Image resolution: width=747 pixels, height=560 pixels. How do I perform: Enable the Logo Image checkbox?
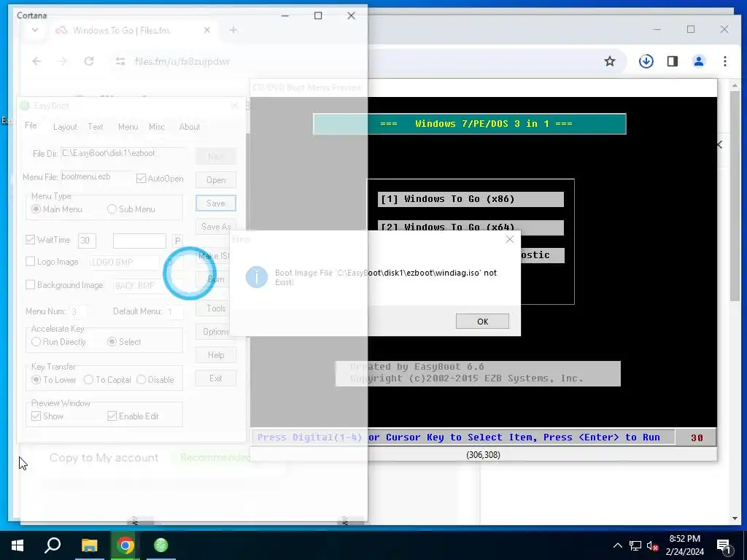(x=31, y=262)
